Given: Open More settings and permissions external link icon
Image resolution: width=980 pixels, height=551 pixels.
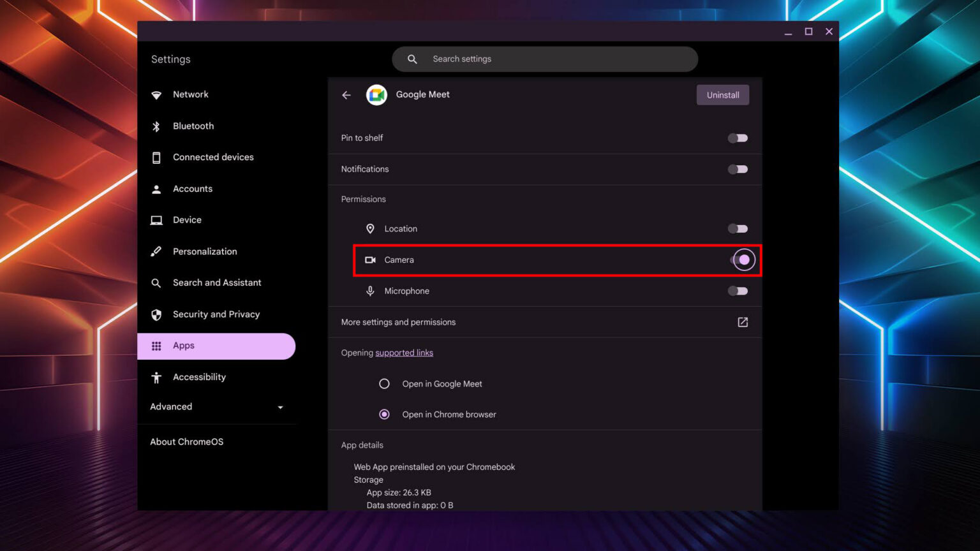Looking at the screenshot, I should click(x=742, y=322).
